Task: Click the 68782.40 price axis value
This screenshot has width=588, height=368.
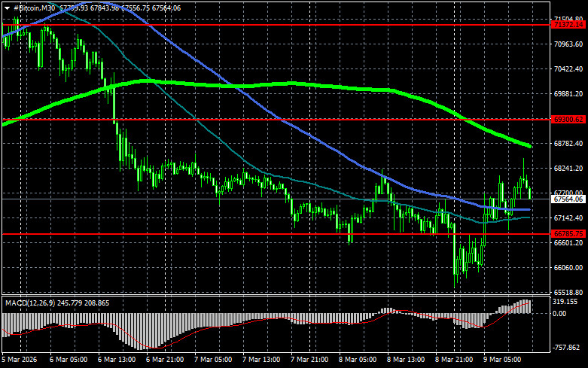Action: pyautogui.click(x=568, y=144)
